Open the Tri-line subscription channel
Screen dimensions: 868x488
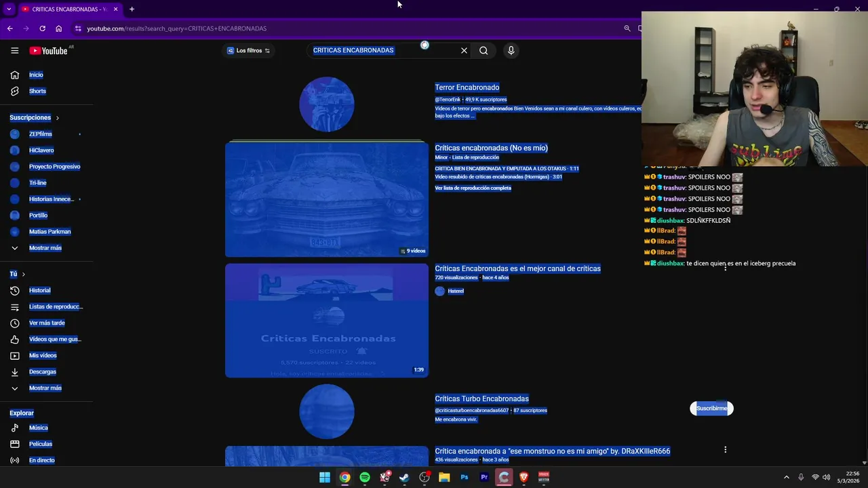(x=38, y=182)
